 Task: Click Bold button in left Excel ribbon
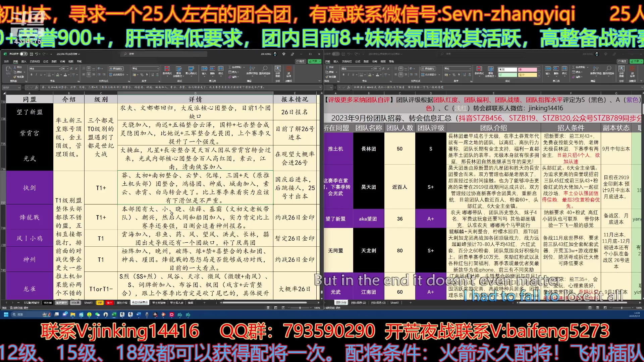point(32,75)
